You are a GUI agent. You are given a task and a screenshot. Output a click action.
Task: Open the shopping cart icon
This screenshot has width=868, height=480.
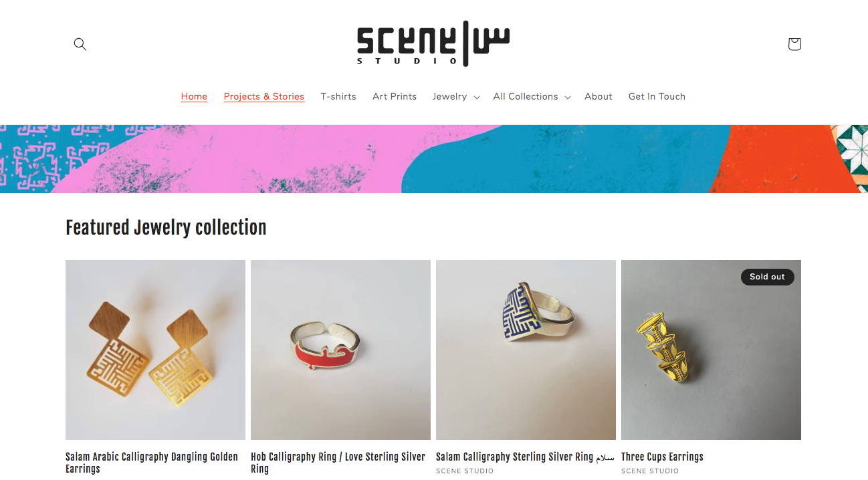point(794,44)
